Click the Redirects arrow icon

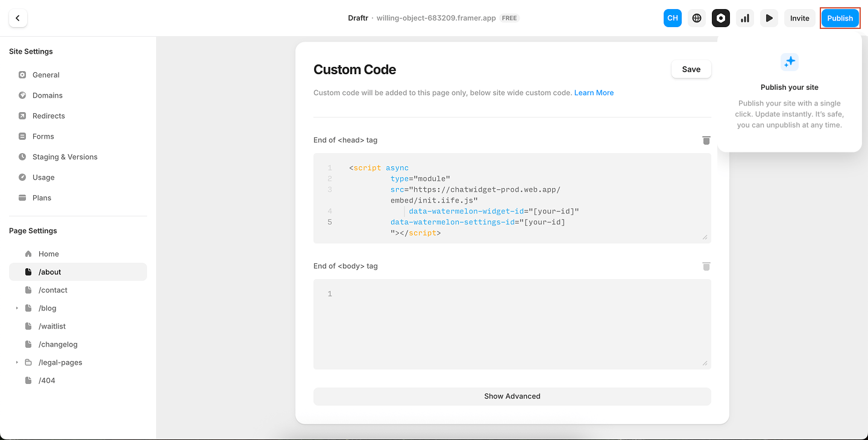point(22,116)
